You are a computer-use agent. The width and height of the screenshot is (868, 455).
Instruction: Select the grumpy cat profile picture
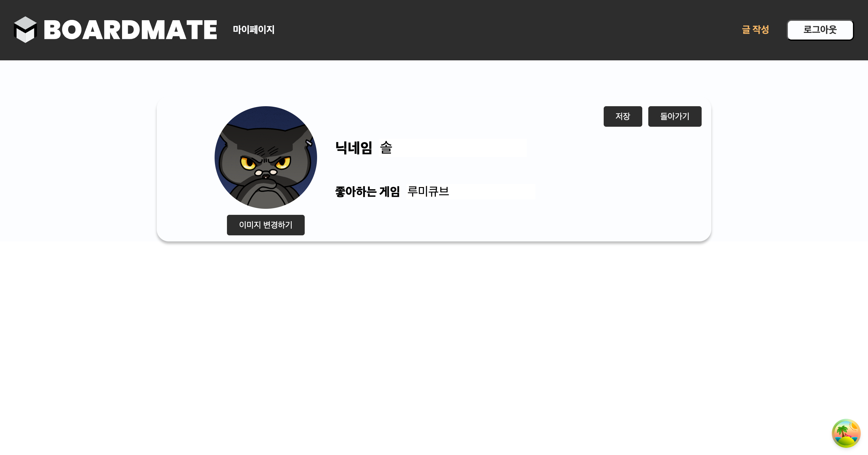pyautogui.click(x=266, y=157)
